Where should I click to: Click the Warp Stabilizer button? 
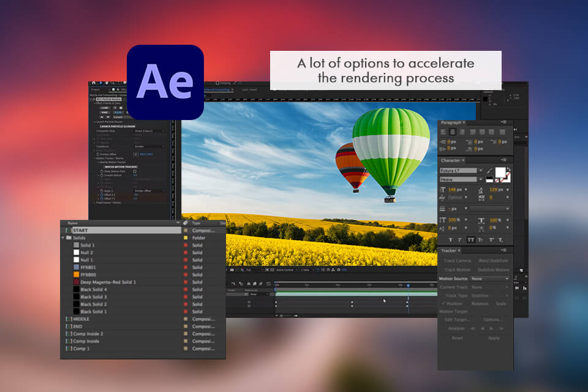coord(493,261)
